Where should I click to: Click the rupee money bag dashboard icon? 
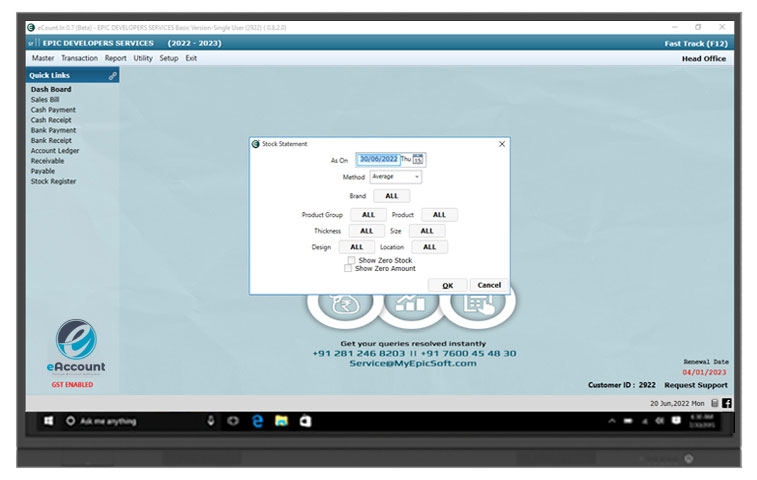[x=345, y=304]
